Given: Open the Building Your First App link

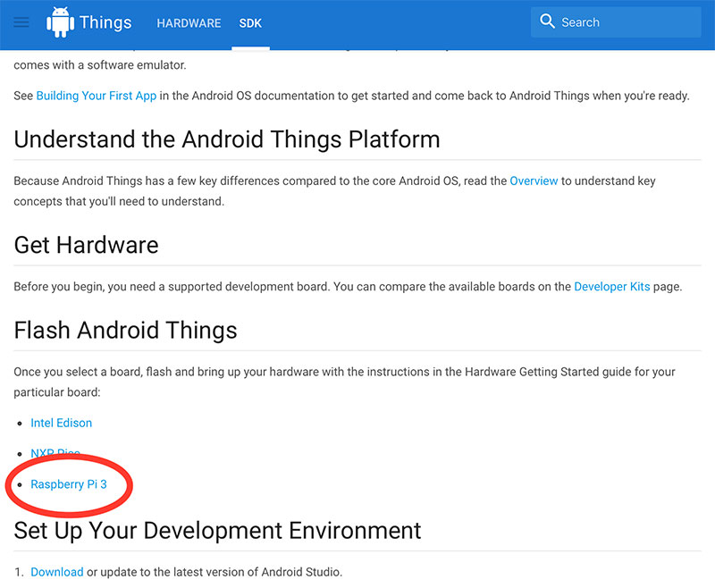Looking at the screenshot, I should [x=97, y=96].
